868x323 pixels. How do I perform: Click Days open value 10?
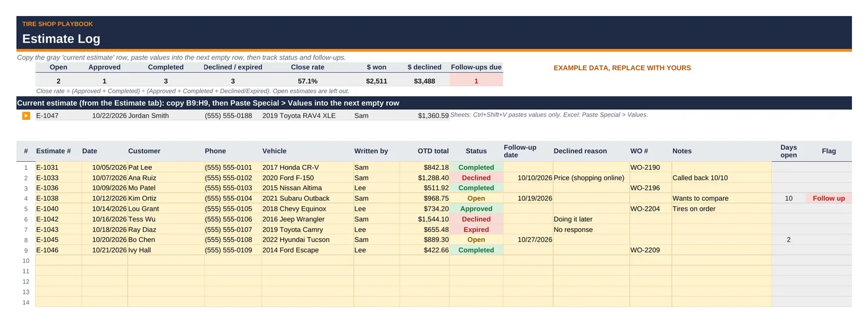(789, 198)
